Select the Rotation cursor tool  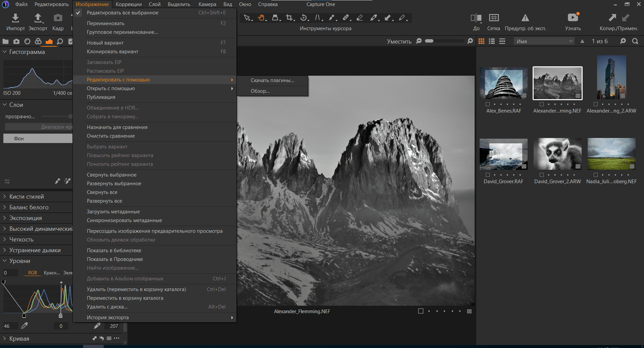pyautogui.click(x=304, y=18)
